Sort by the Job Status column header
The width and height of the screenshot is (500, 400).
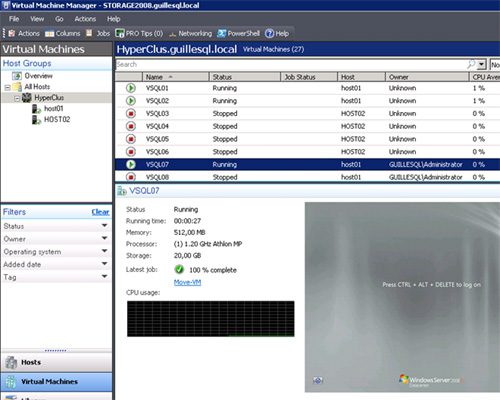pyautogui.click(x=309, y=77)
